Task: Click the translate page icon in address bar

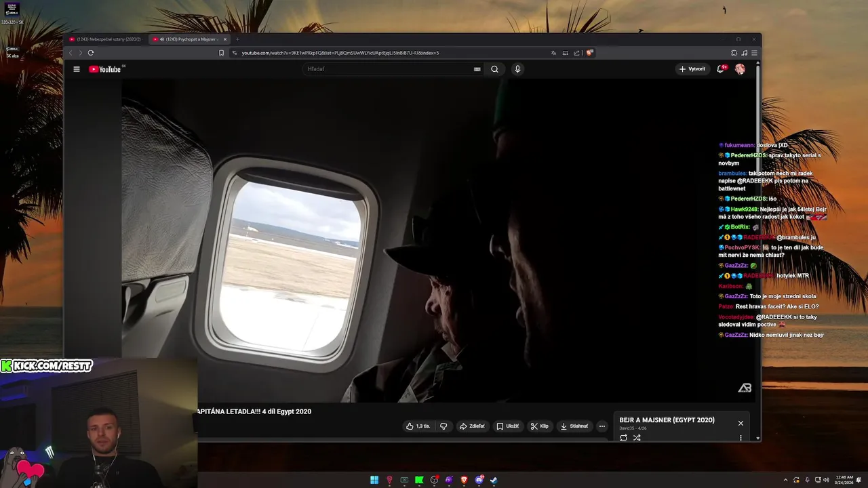Action: tap(553, 53)
